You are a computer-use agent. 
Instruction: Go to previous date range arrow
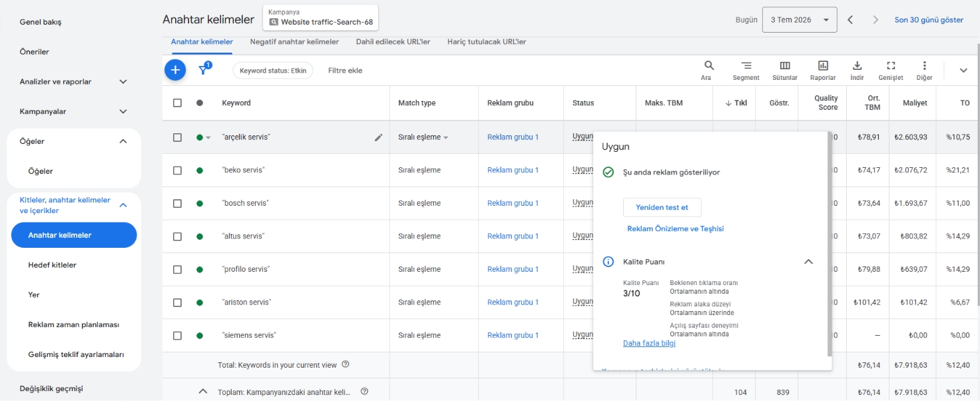(x=850, y=20)
